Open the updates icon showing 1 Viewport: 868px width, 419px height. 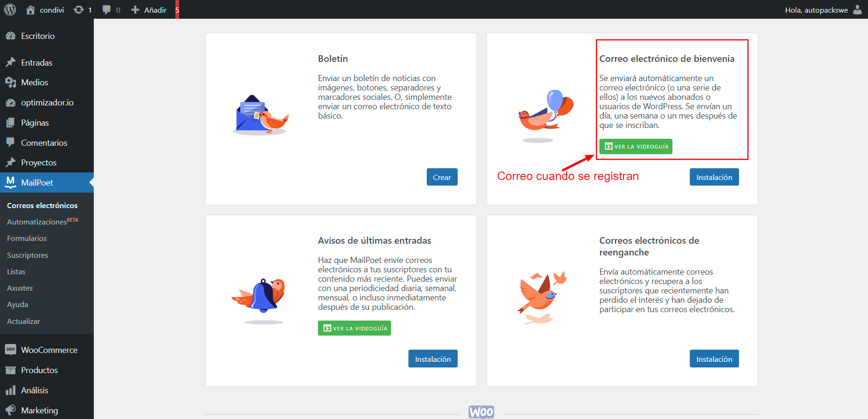(x=78, y=10)
